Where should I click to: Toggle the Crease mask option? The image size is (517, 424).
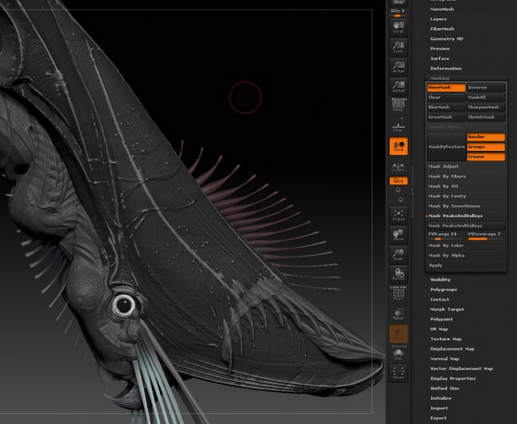pos(486,157)
